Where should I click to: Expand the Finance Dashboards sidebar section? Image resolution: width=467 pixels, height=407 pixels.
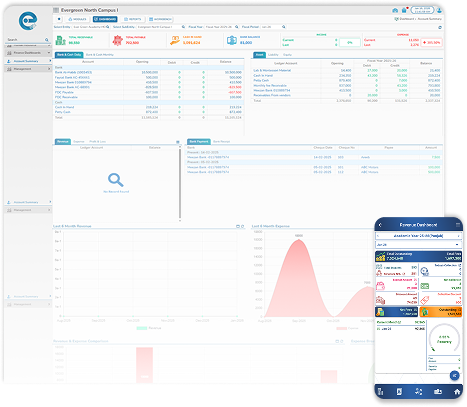(x=28, y=53)
